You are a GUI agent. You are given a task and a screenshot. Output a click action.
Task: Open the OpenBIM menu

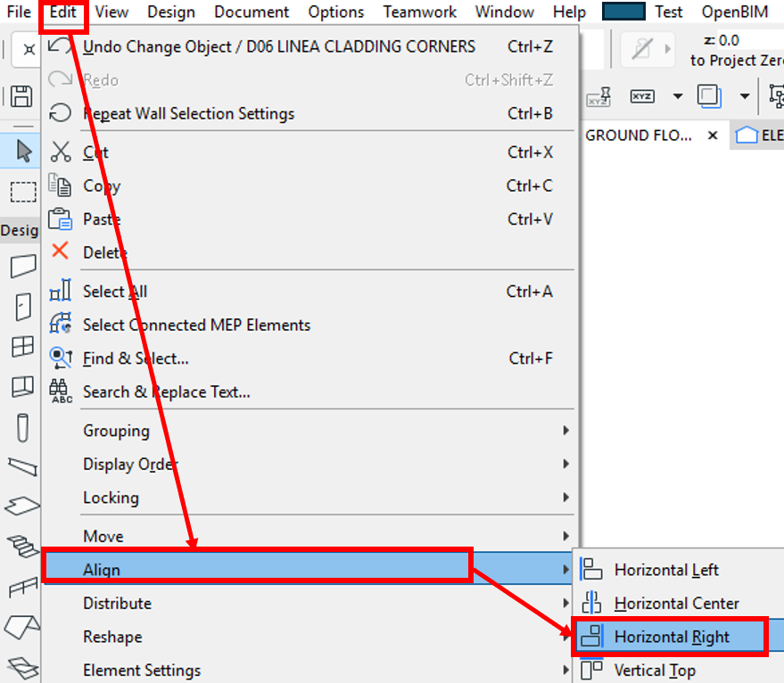(x=735, y=12)
